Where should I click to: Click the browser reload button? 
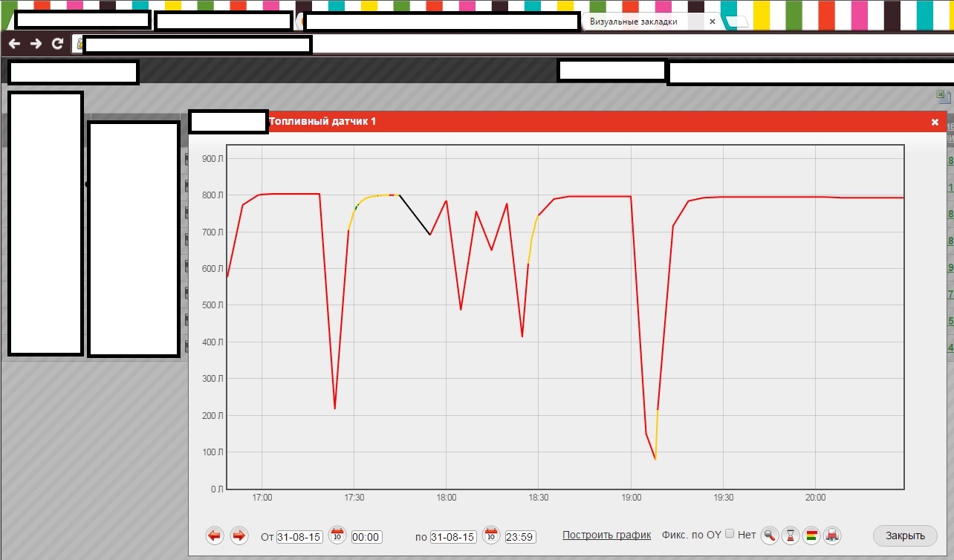(x=57, y=44)
